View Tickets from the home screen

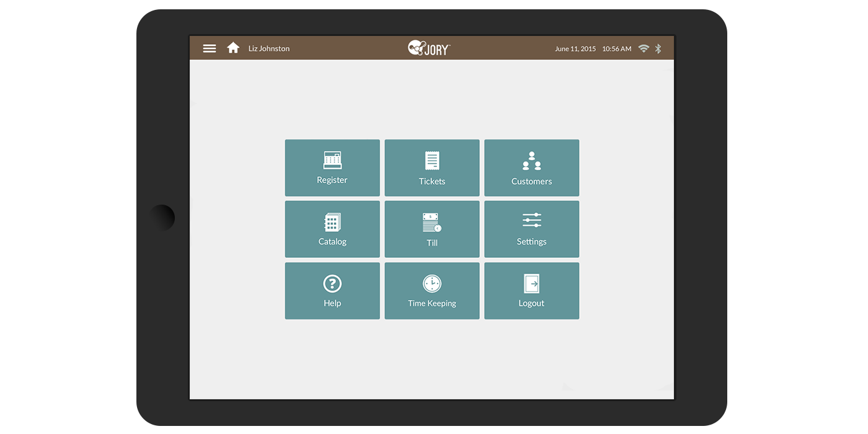(432, 167)
